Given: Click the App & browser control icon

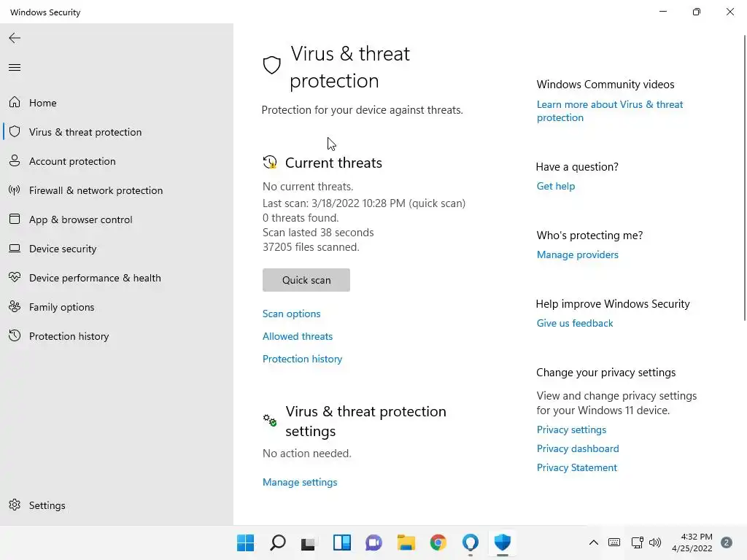Looking at the screenshot, I should click(x=15, y=219).
